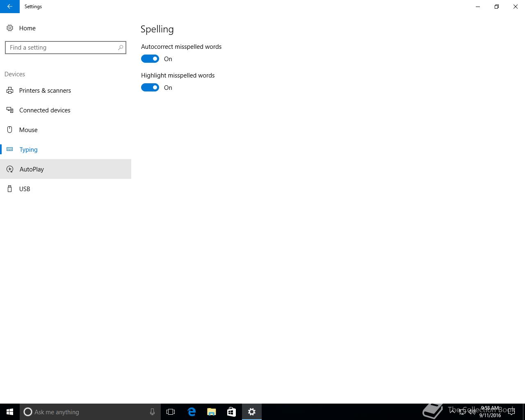525x420 pixels.
Task: Click the Home gear icon
Action: pyautogui.click(x=10, y=28)
